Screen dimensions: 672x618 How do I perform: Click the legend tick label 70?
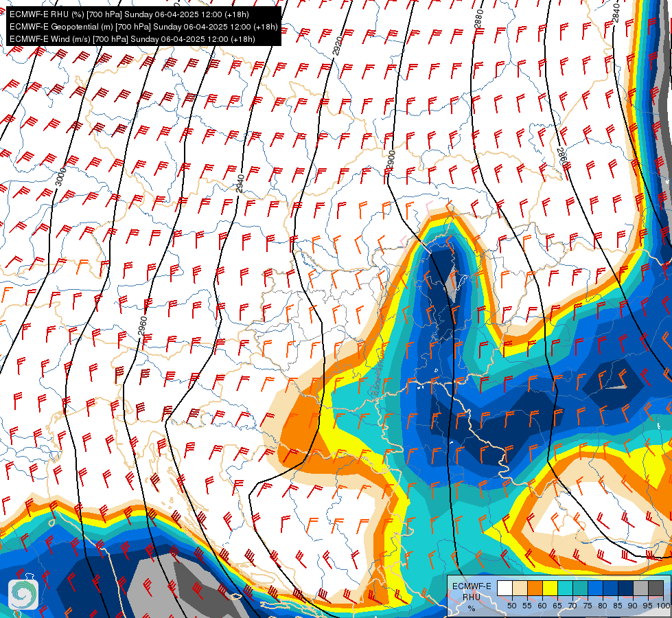pyautogui.click(x=572, y=606)
